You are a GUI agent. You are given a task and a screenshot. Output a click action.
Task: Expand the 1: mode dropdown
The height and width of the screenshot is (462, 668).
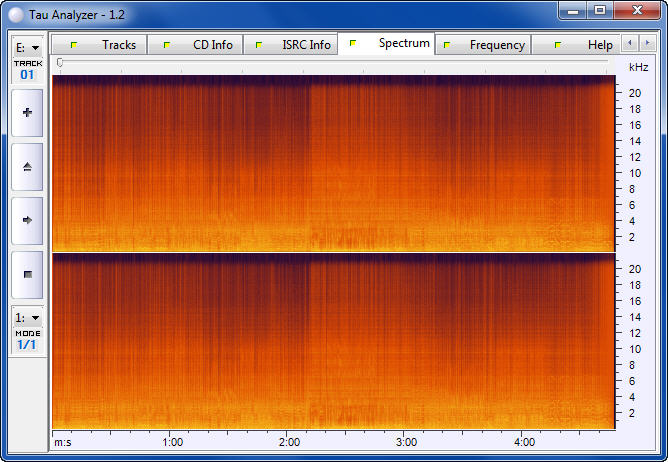27,317
